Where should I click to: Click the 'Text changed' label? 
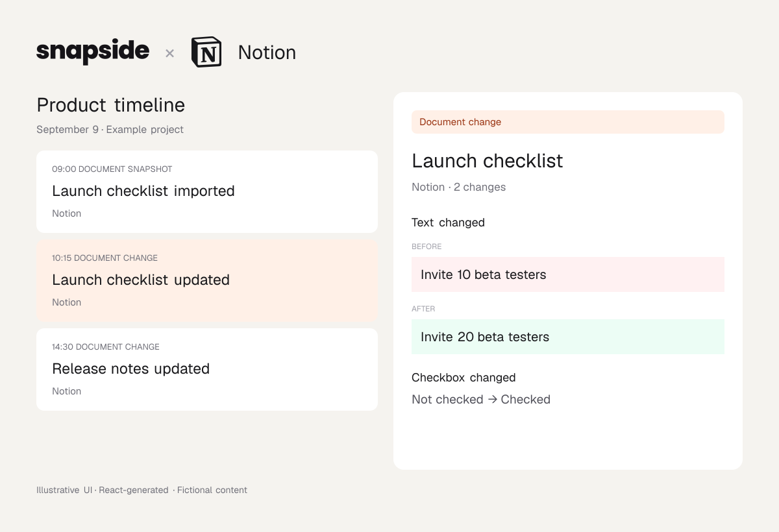point(449,223)
